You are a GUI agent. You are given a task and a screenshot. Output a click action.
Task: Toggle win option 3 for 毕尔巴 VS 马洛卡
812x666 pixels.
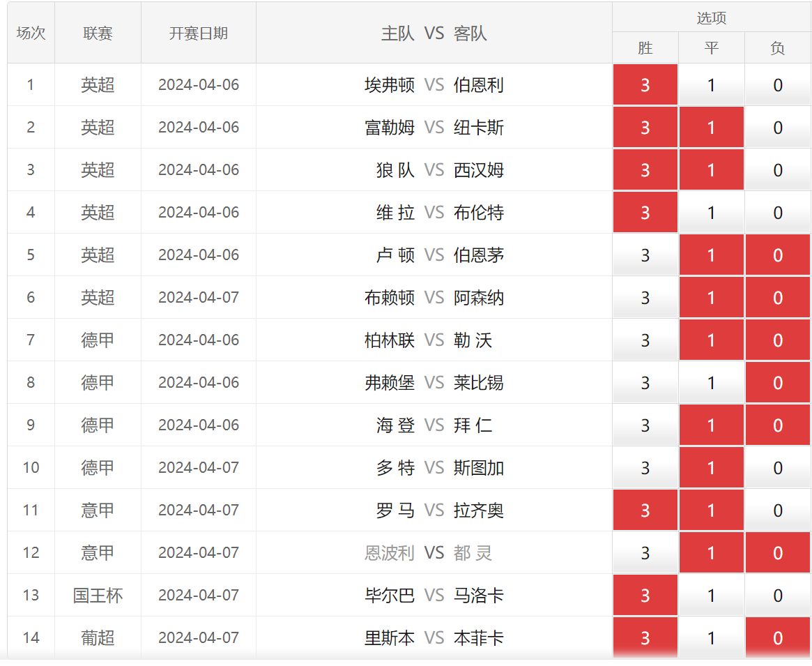(x=645, y=594)
